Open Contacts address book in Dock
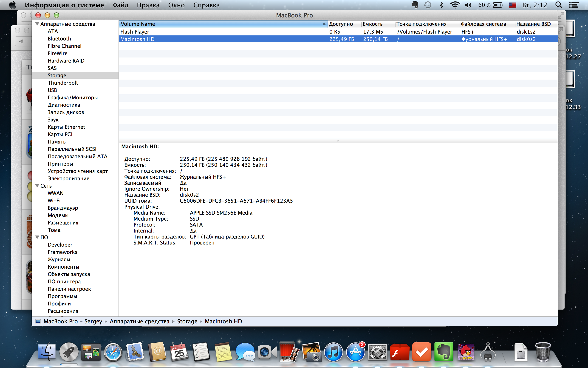The height and width of the screenshot is (368, 588). (x=157, y=352)
